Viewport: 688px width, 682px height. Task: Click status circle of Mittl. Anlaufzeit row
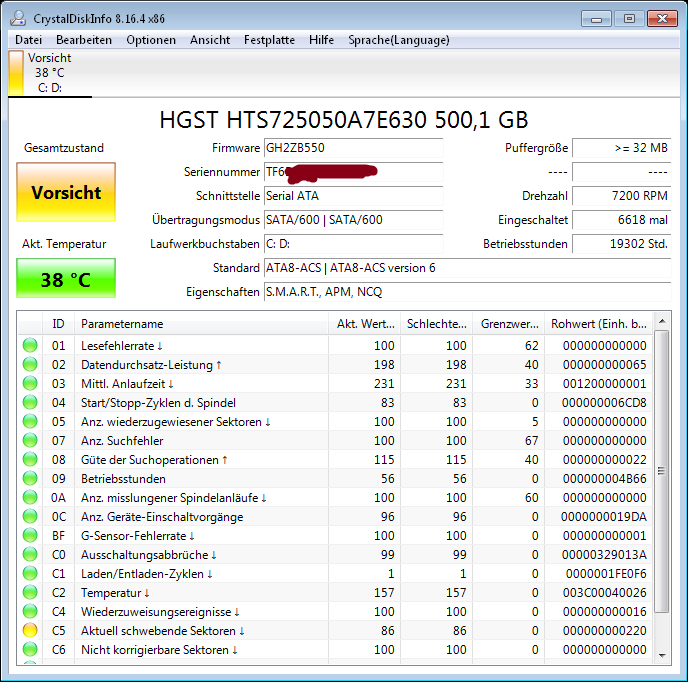click(30, 384)
